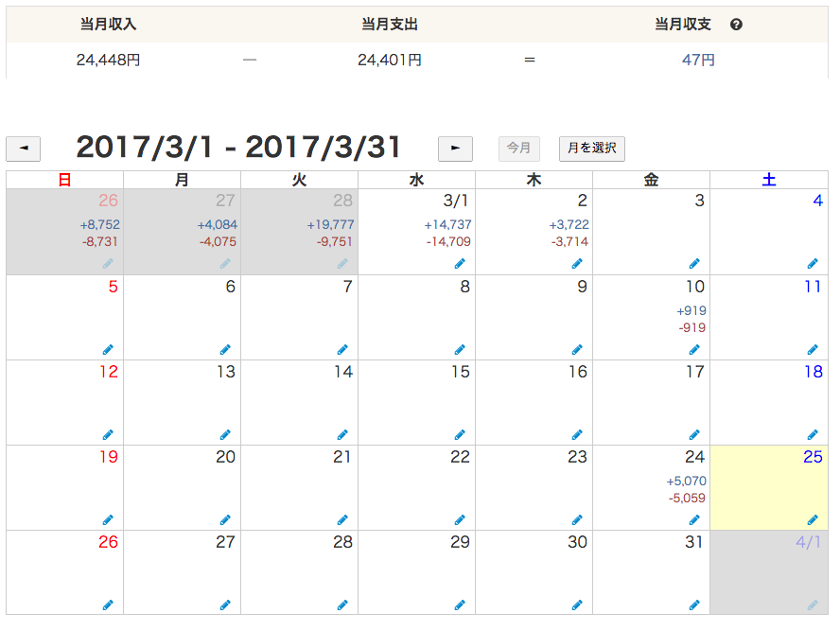The image size is (840, 631).
Task: Edit entry pencil for March 13
Action: coord(225,434)
